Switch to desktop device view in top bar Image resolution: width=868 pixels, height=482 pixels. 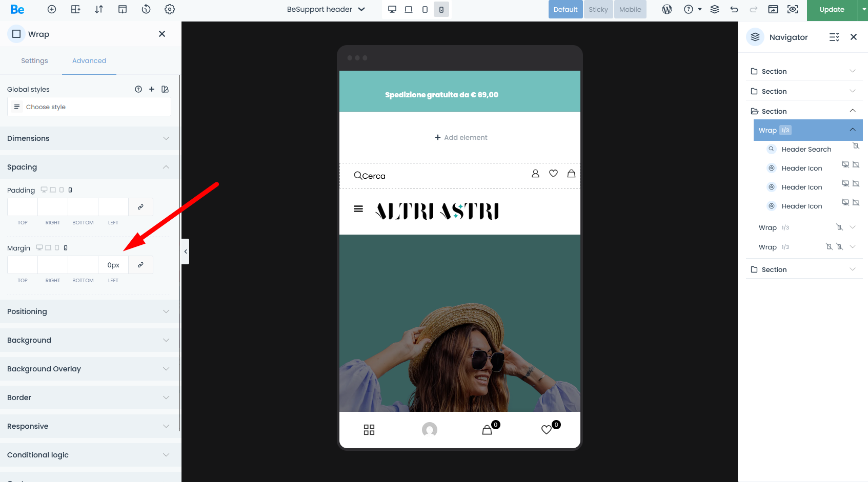coord(392,9)
